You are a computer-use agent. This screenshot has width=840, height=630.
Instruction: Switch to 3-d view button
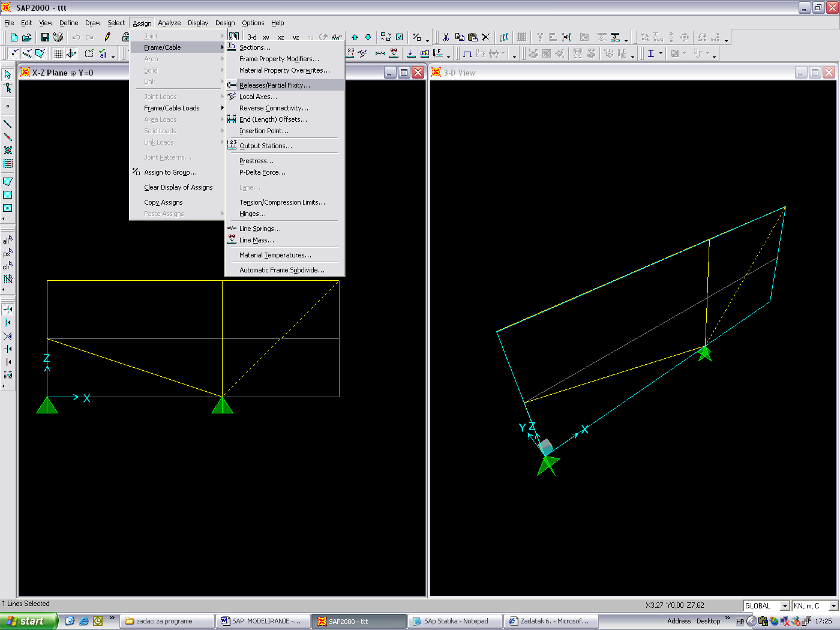252,37
